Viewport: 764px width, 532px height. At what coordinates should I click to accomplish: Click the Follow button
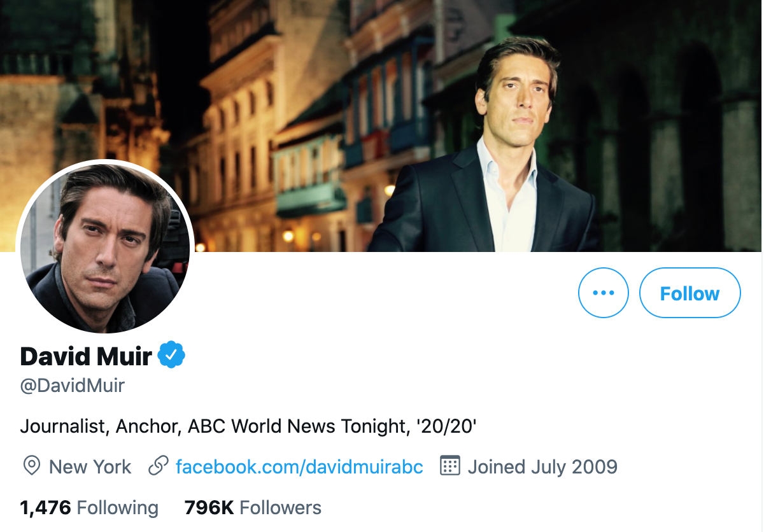(x=690, y=293)
